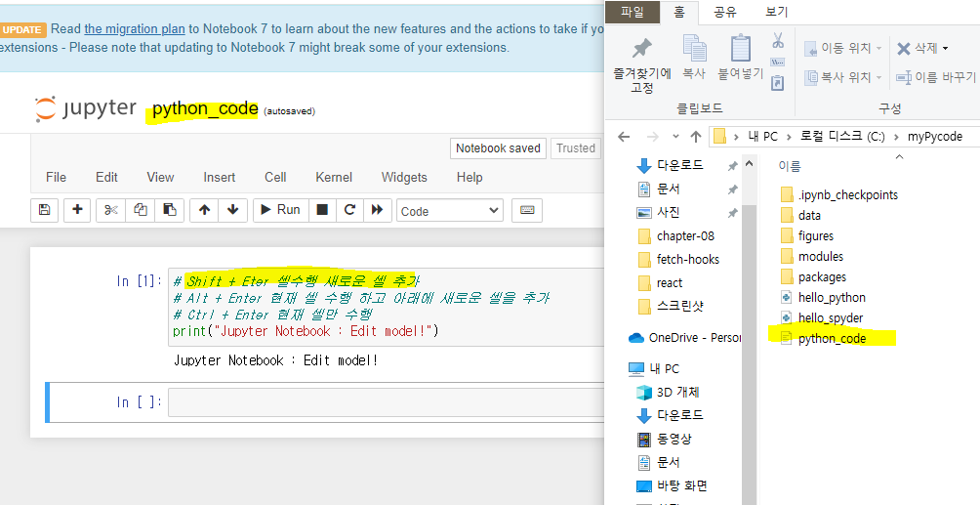Save notebook with the floppy disk icon

pos(44,210)
